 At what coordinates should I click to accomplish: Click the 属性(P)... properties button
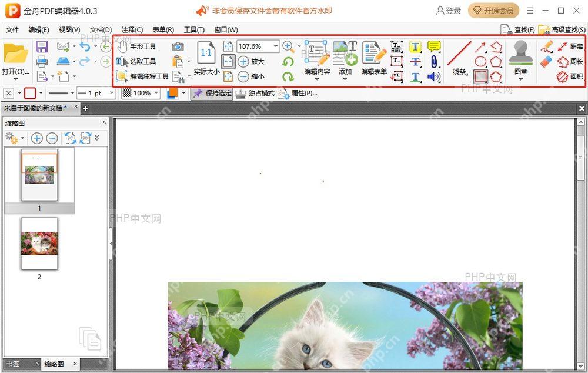[298, 93]
